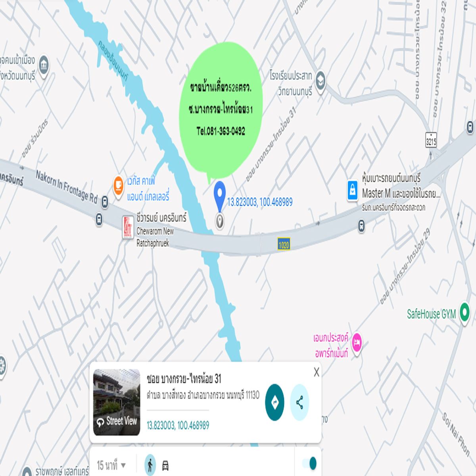Share this location using the share icon

(299, 402)
